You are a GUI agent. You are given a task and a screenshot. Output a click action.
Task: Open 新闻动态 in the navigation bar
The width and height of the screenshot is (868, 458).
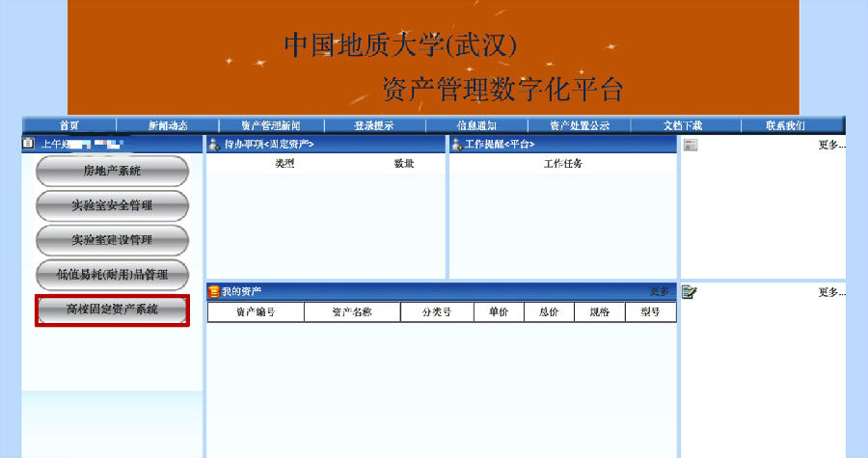168,125
